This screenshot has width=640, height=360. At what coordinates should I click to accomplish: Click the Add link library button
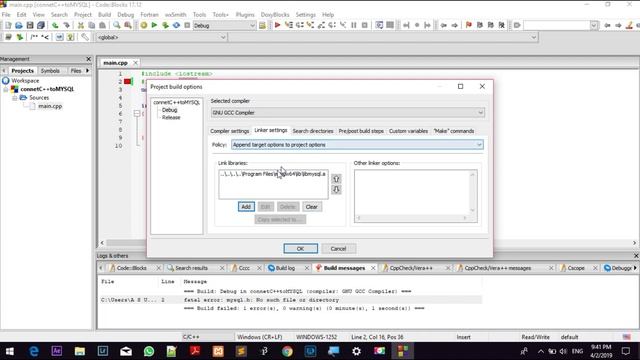point(246,207)
